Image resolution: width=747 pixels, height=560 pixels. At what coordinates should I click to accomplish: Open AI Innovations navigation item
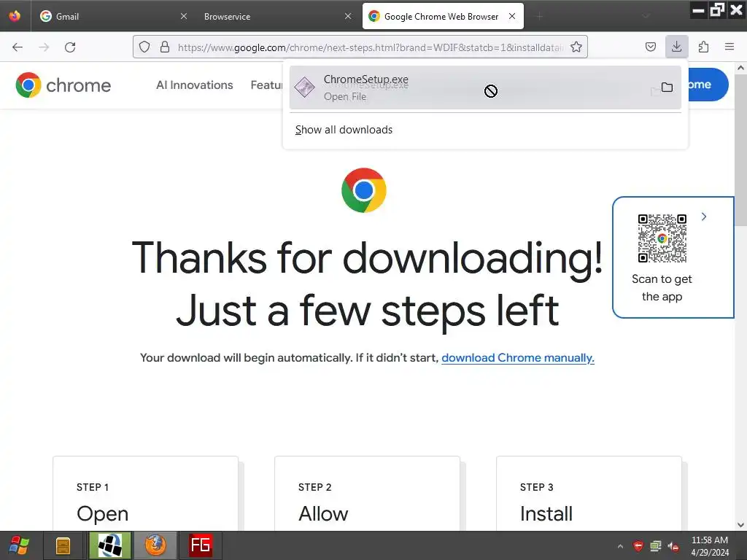pyautogui.click(x=194, y=85)
